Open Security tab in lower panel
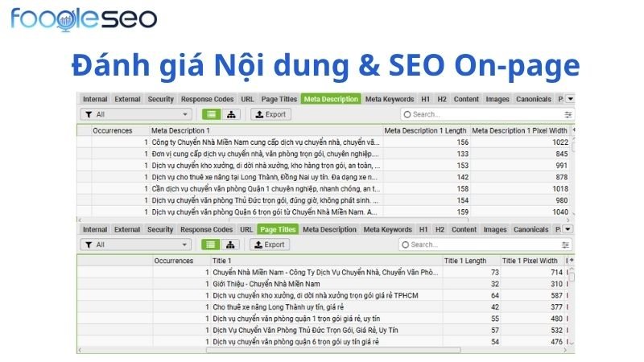 coord(160,229)
